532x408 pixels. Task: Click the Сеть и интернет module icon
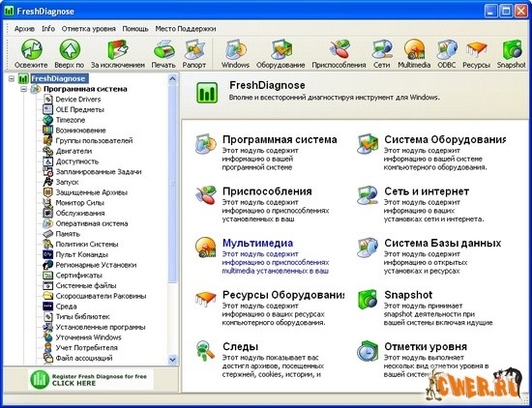pos(368,195)
